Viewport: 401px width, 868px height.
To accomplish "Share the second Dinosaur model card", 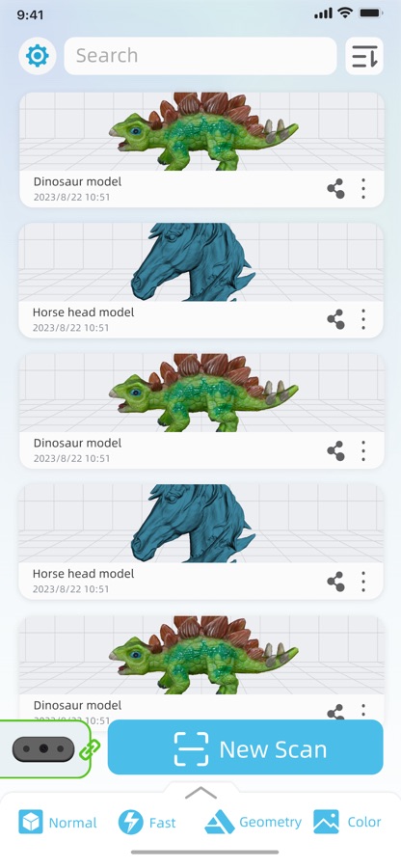I will click(x=335, y=450).
